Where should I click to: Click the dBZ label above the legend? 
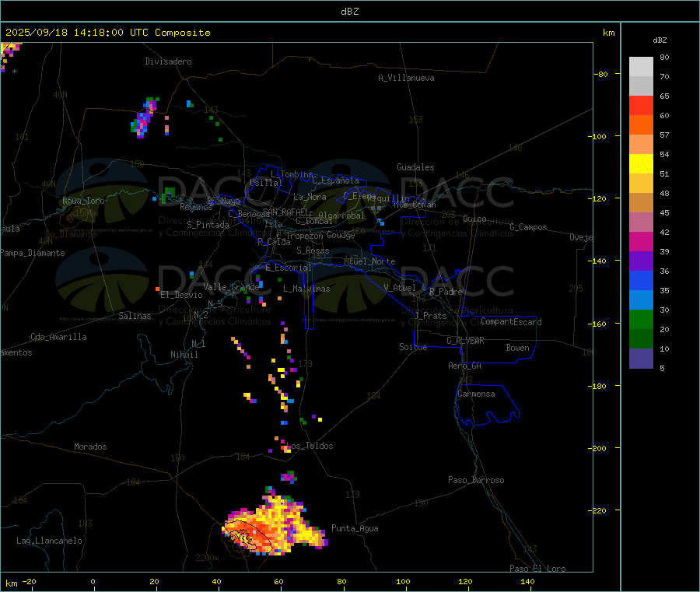pos(660,40)
